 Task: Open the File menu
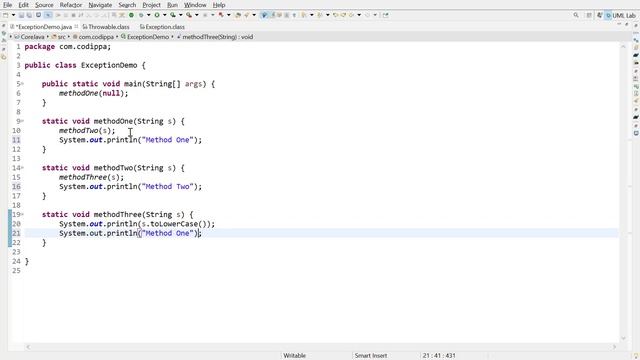[7, 5]
